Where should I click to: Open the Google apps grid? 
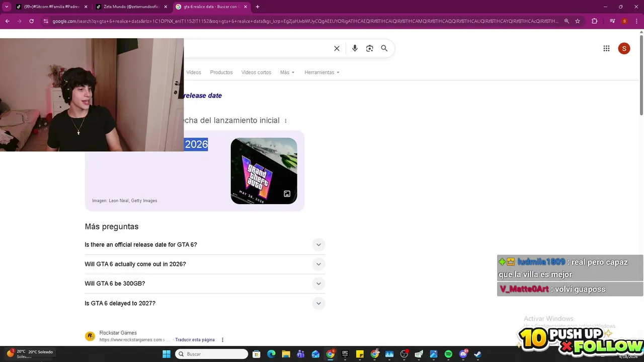(606, 48)
